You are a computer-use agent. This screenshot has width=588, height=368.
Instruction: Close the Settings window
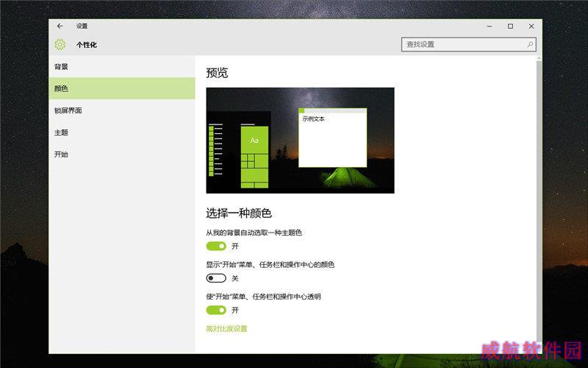(531, 26)
